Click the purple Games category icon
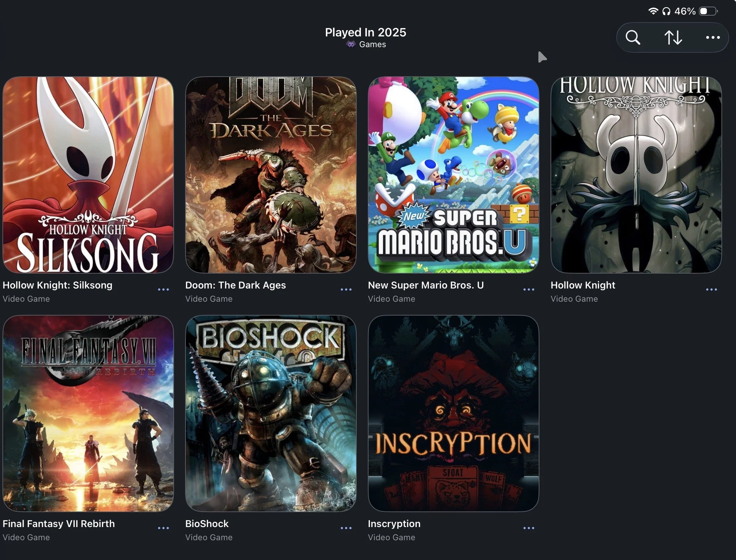This screenshot has height=560, width=736. [x=351, y=44]
